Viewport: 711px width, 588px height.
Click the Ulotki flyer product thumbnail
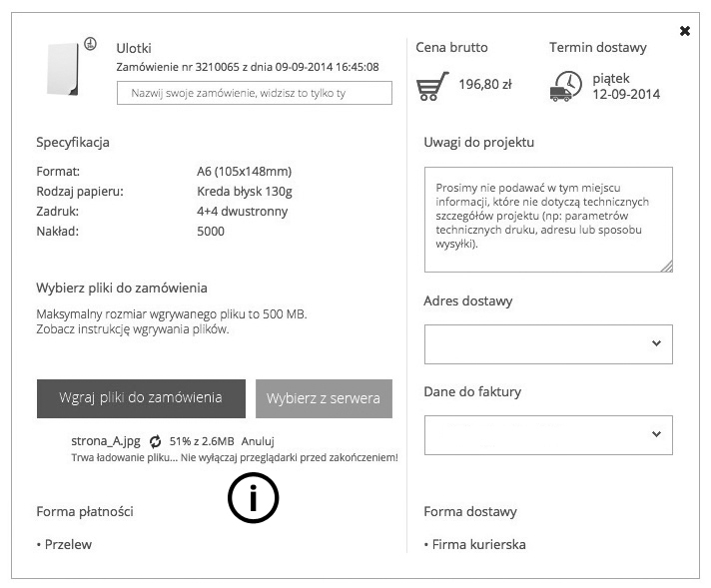point(63,70)
